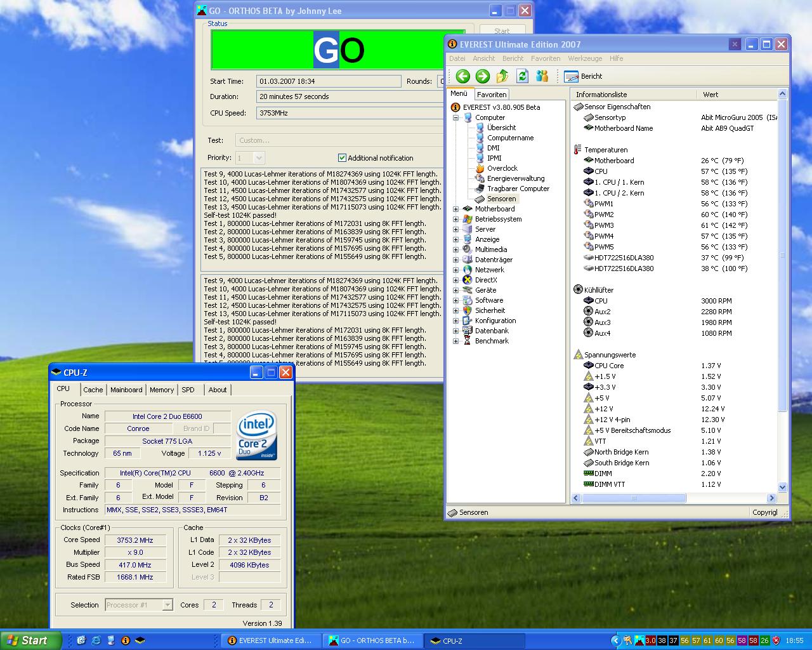Activate the CPU-Z taskbar button

point(475,641)
